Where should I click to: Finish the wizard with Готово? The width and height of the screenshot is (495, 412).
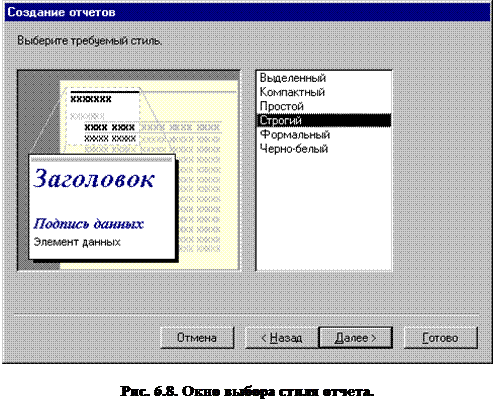441,338
